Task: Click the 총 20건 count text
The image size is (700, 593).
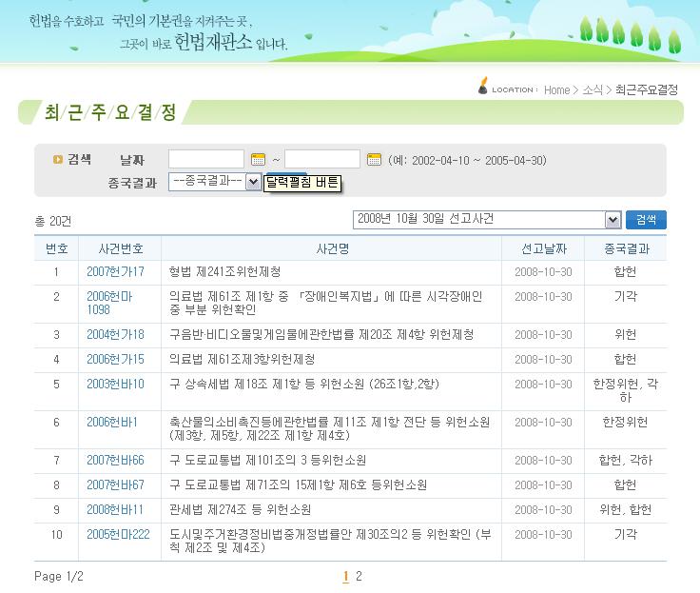Action: point(53,221)
